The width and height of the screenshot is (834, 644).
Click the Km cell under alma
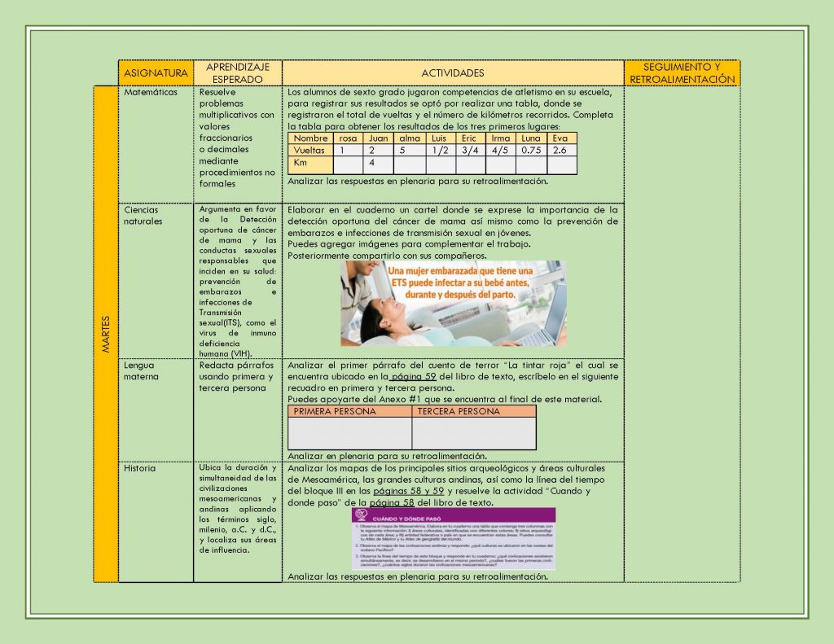[x=410, y=165]
